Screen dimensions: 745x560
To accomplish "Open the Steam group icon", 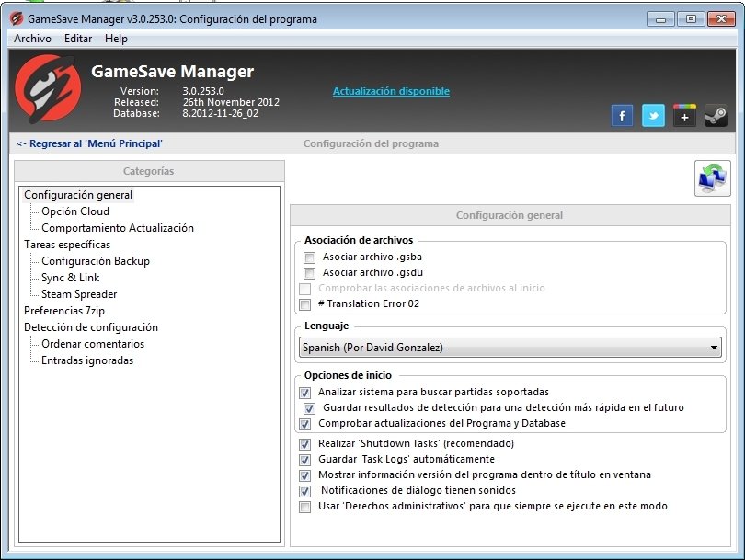I will [716, 116].
